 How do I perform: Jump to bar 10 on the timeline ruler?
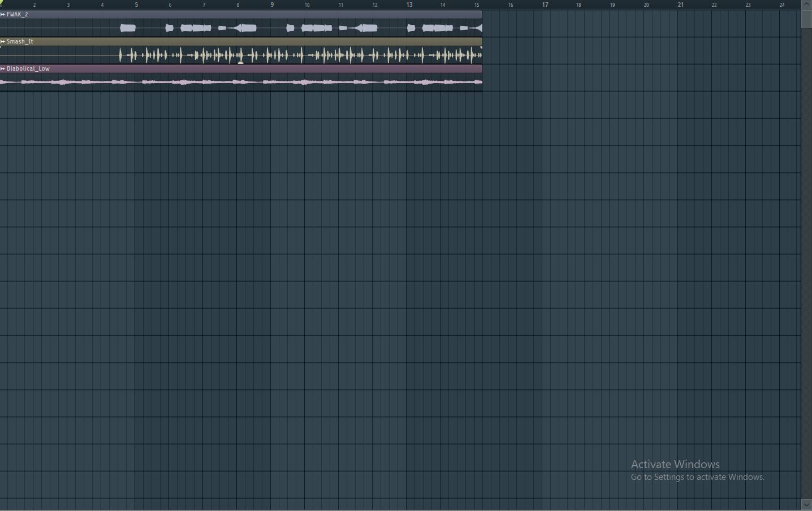click(307, 5)
